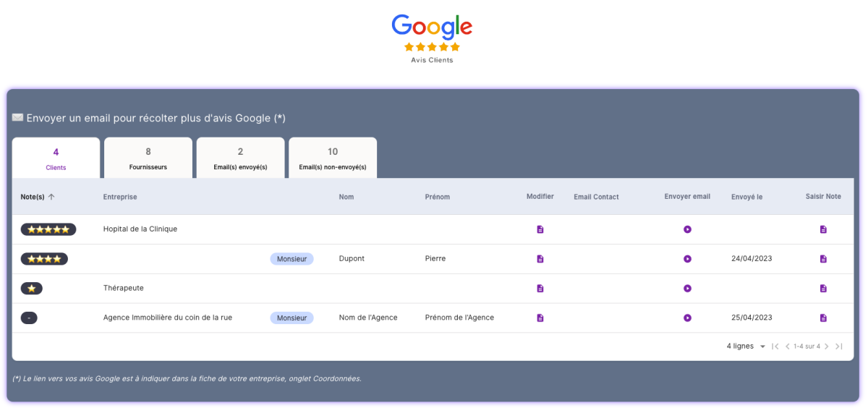Image resolution: width=868 pixels, height=408 pixels.
Task: Click the 24/04/2023 sent date
Action: pyautogui.click(x=752, y=258)
